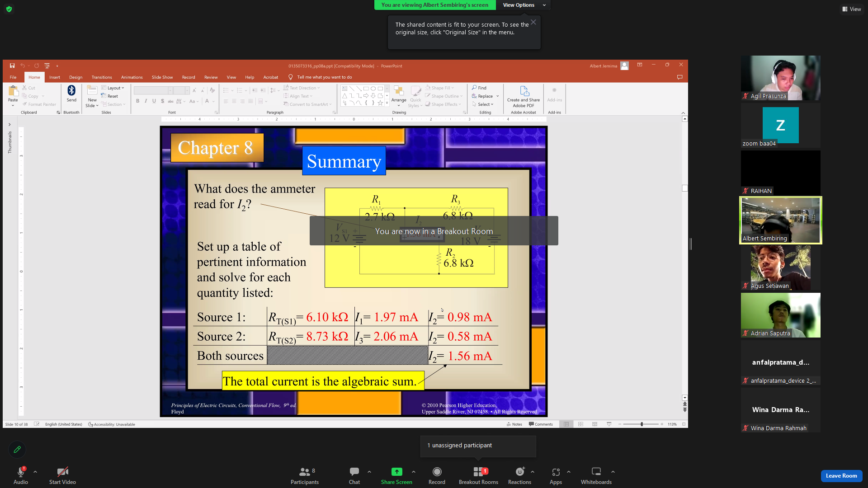Click the Review tab
Image resolution: width=868 pixels, height=488 pixels.
click(x=211, y=77)
